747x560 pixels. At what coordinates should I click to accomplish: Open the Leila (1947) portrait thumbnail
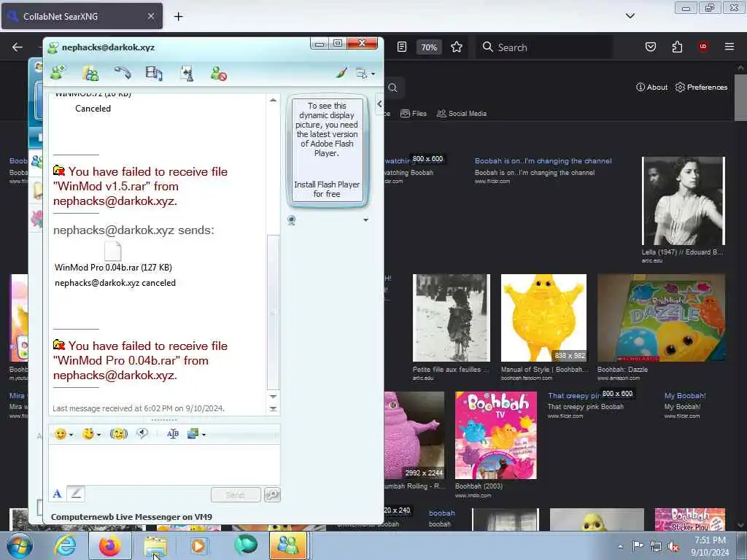tap(684, 201)
